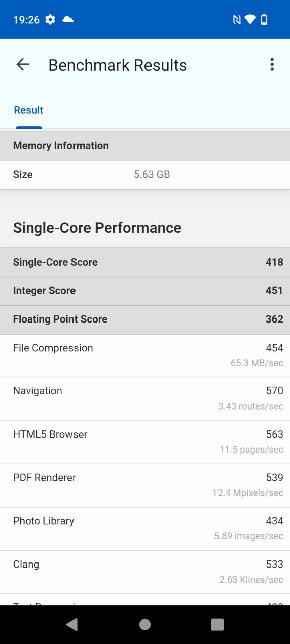Tap Android home circle button

pos(145,624)
